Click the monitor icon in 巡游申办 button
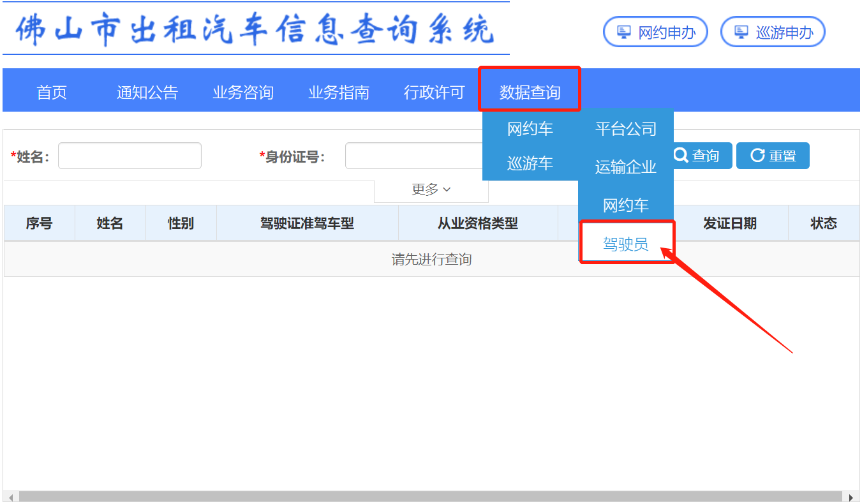862x504 pixels. click(x=741, y=31)
